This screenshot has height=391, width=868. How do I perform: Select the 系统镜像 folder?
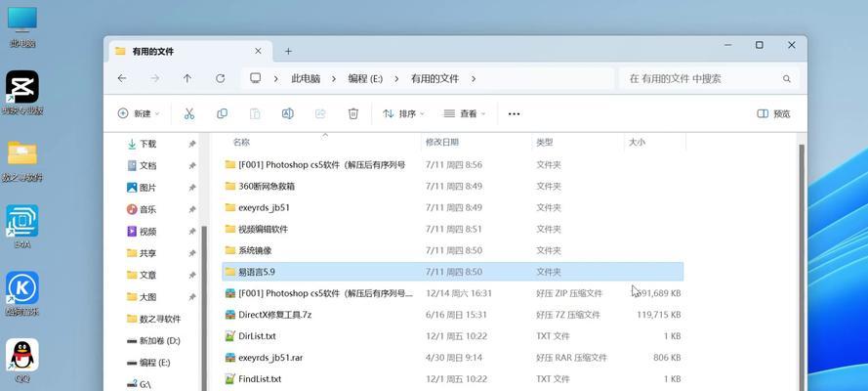452,250
